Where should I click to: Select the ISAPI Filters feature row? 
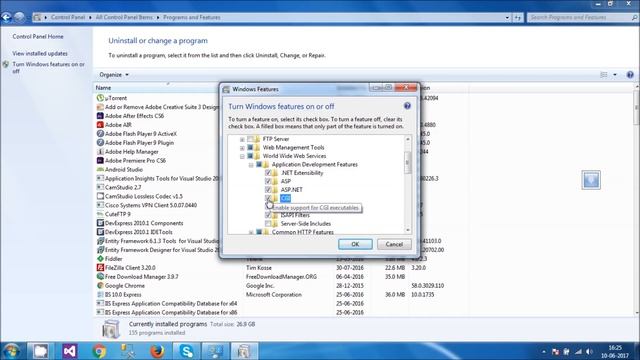click(295, 215)
